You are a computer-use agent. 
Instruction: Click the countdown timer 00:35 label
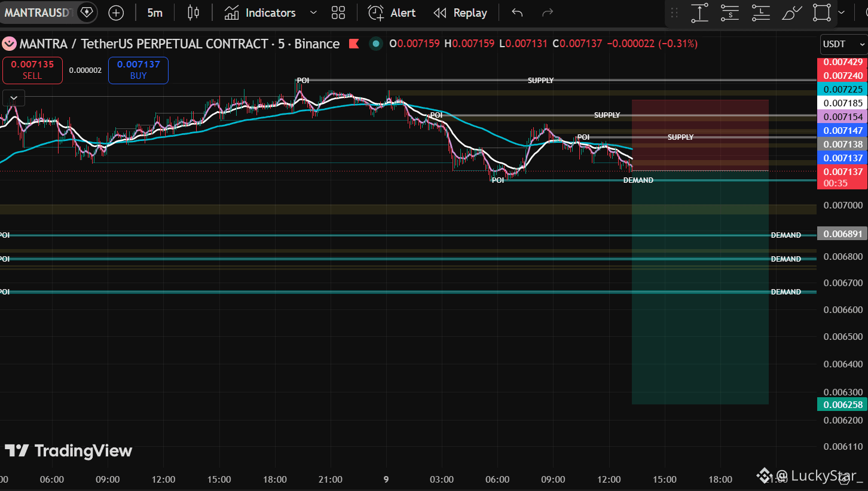tap(835, 183)
